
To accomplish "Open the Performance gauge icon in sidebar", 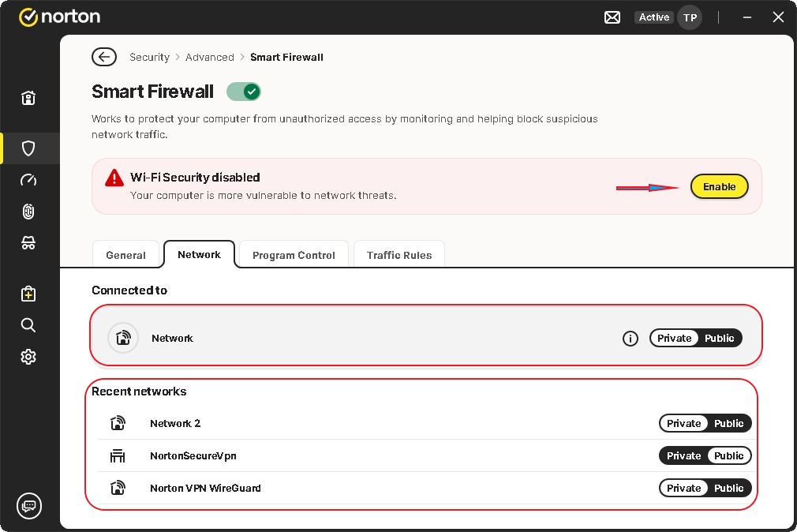I will coord(28,180).
